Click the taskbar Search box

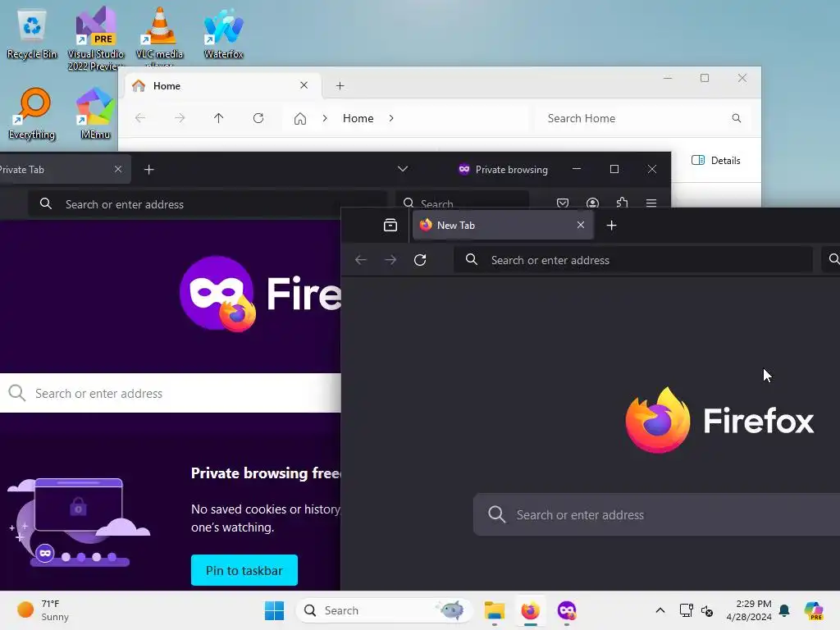(x=385, y=610)
